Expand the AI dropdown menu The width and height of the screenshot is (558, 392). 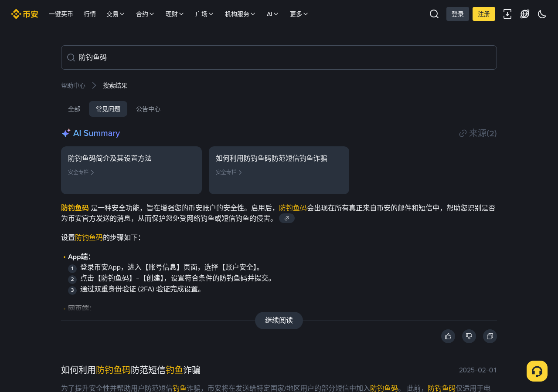coord(272,14)
